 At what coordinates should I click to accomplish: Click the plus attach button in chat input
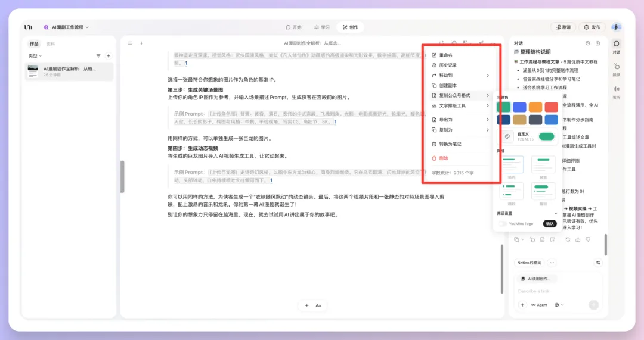click(x=522, y=305)
